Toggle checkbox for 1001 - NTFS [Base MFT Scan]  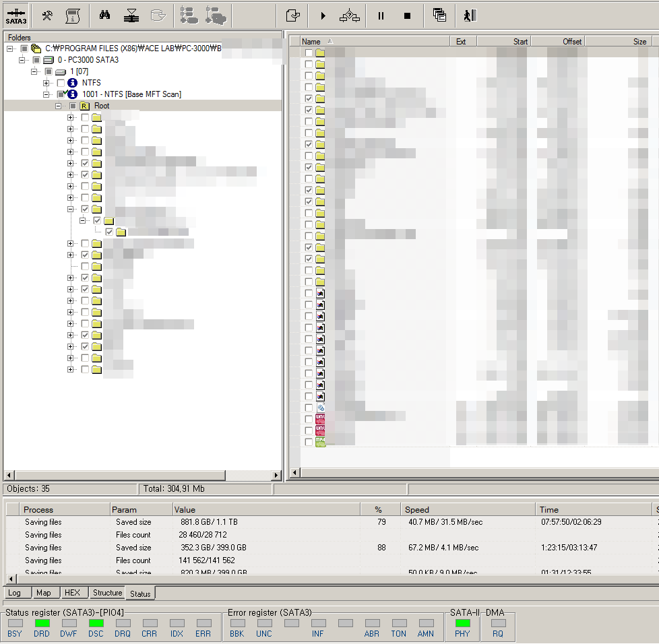click(x=61, y=94)
